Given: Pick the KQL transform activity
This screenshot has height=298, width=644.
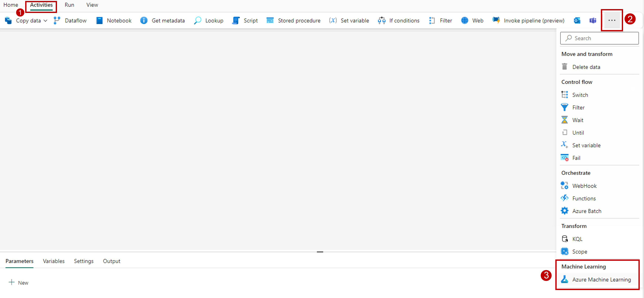Looking at the screenshot, I should [577, 239].
